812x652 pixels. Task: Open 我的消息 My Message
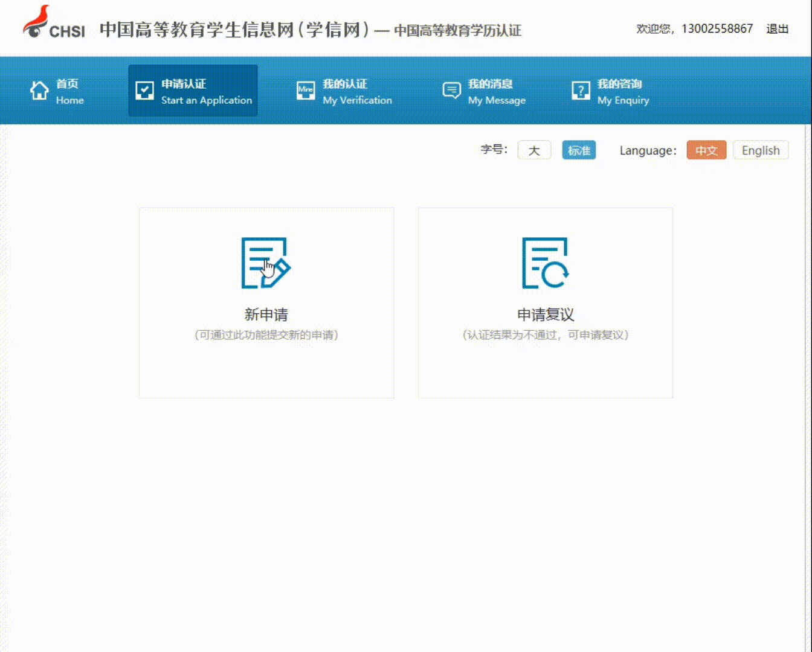click(x=484, y=91)
